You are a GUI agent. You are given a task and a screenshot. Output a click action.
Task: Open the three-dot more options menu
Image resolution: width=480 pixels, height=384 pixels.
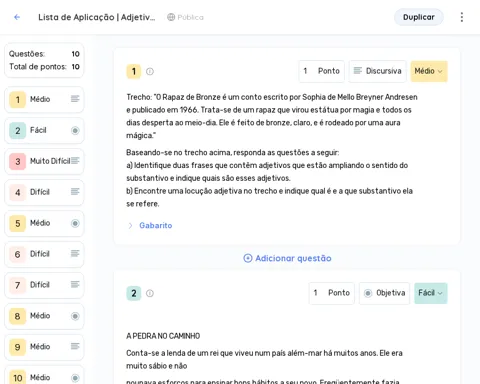click(x=462, y=17)
